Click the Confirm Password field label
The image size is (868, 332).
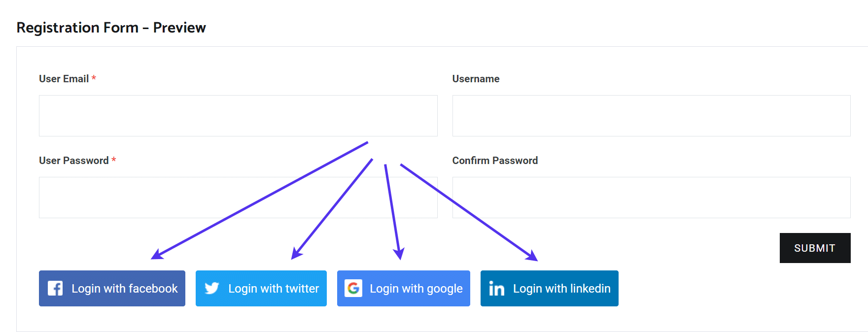(x=495, y=160)
